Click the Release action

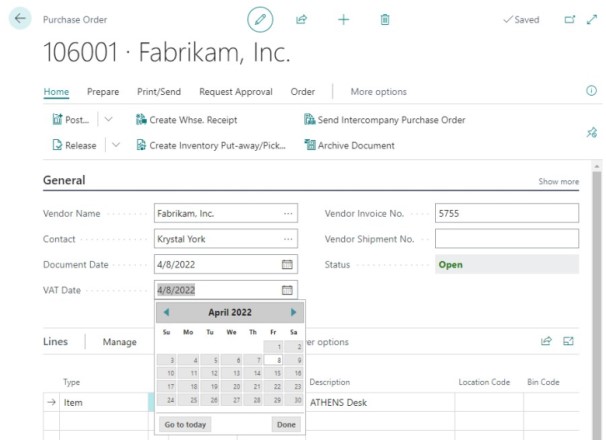(74, 145)
